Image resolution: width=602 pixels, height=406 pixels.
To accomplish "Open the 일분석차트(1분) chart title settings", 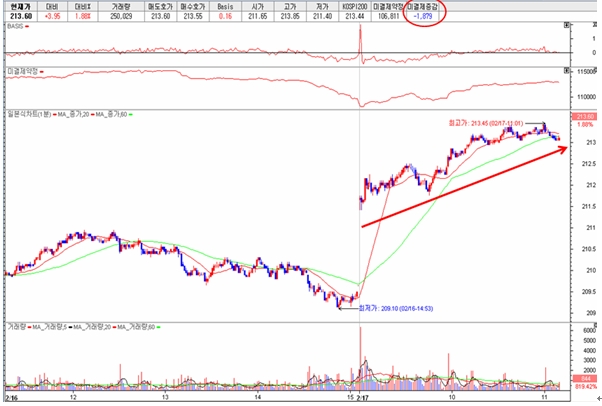I will [x=29, y=116].
